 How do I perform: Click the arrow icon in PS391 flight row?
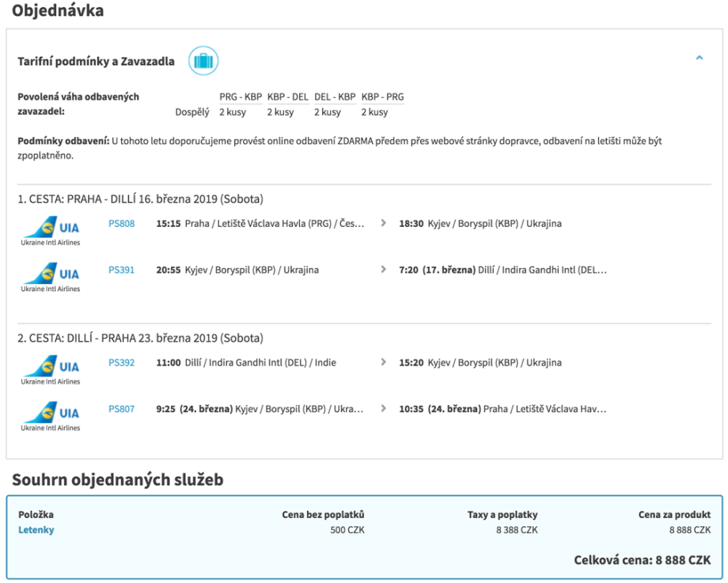coord(384,271)
